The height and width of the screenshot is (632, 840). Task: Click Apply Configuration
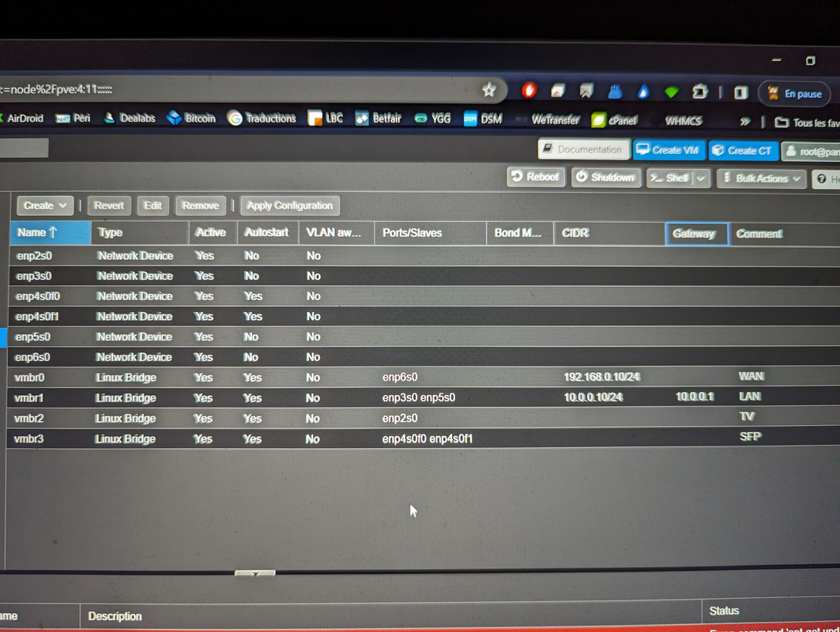click(290, 205)
